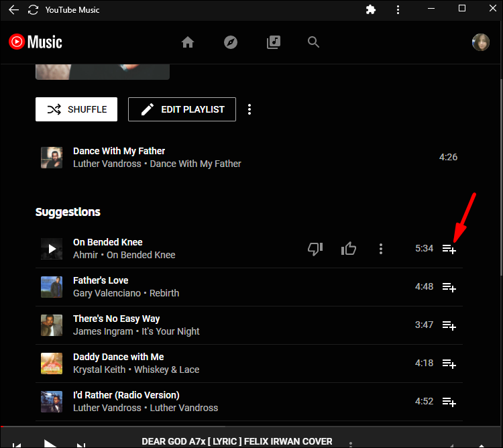Seek using the red playback progress bar
Screen dimensions: 503x448
click(250, 427)
